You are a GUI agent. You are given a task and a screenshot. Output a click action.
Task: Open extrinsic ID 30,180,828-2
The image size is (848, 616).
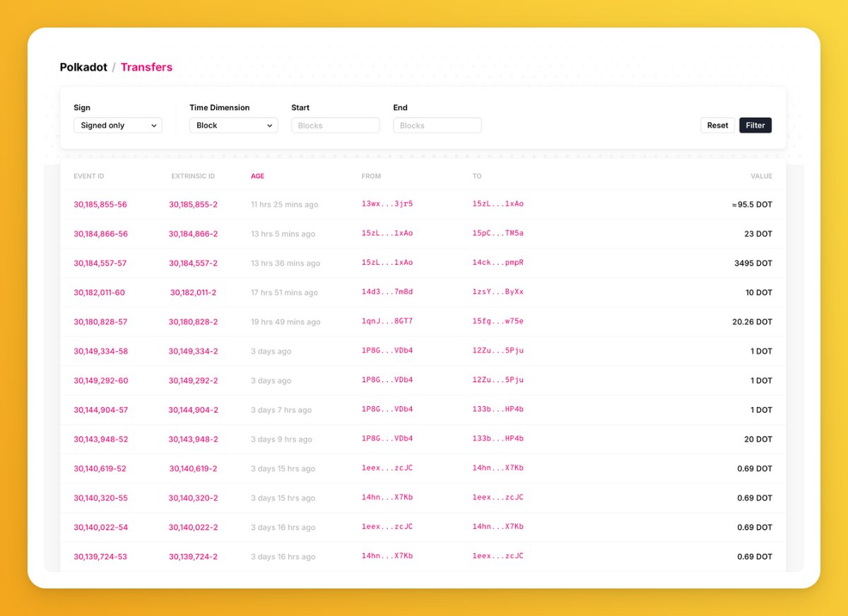(x=193, y=322)
